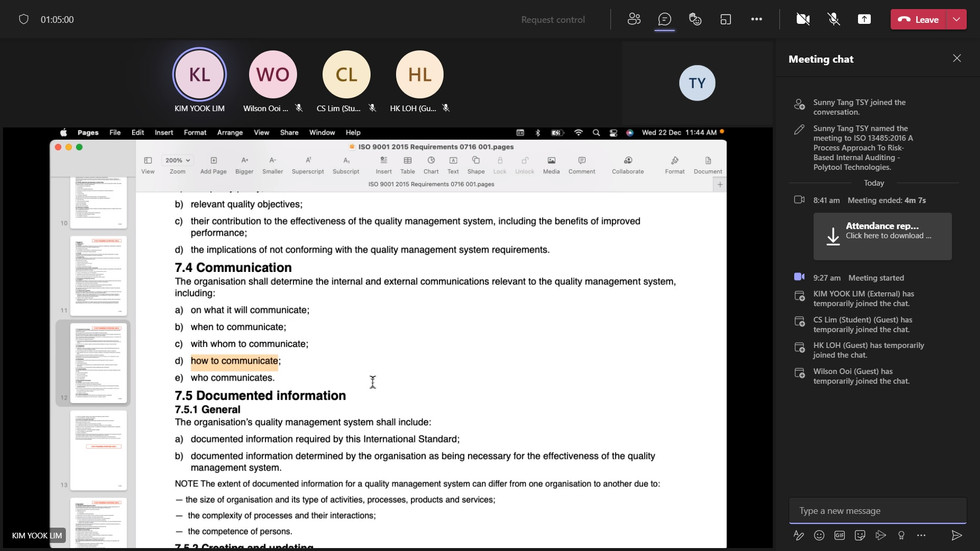Click the red Leave button
The width and height of the screenshot is (980, 551).
[918, 19]
